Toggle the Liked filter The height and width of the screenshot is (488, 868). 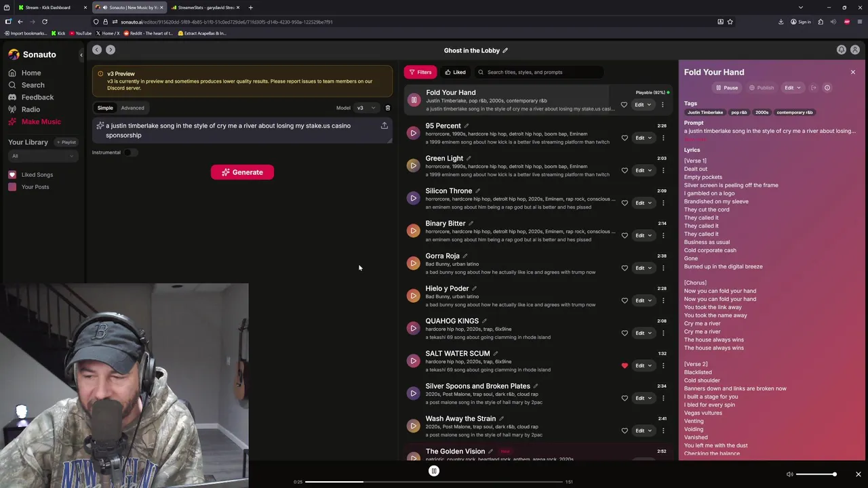point(455,72)
